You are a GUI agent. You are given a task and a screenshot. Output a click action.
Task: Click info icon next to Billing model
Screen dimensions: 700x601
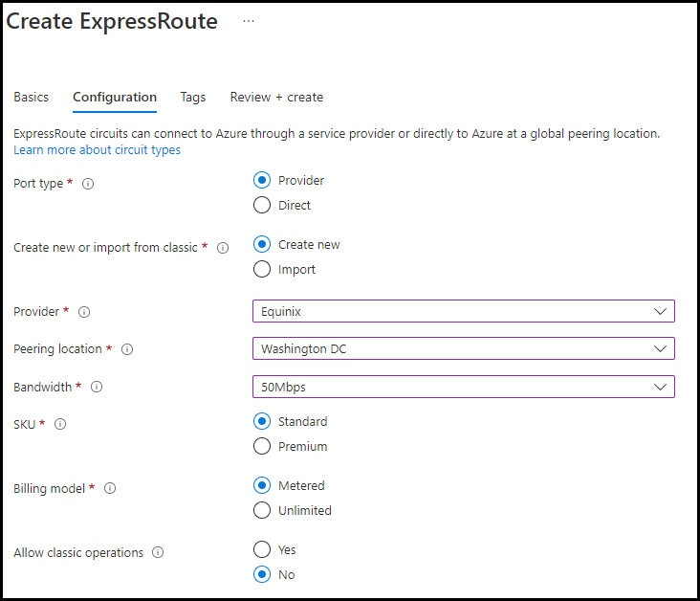(x=110, y=488)
